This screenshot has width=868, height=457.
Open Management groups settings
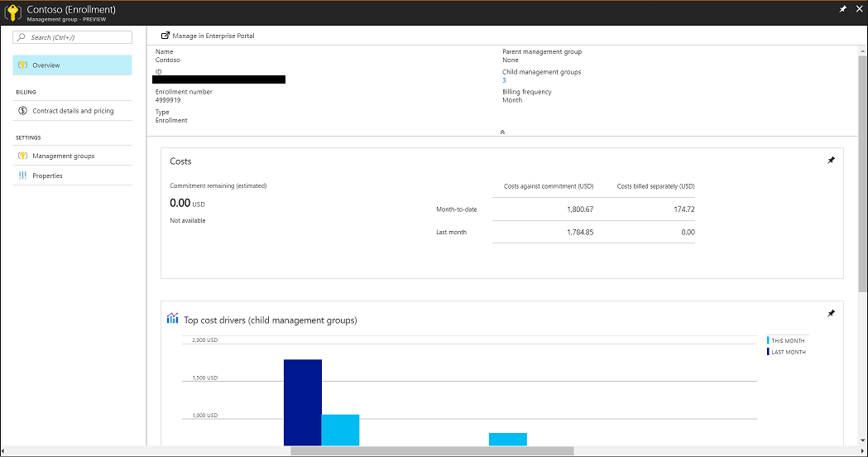73,156
